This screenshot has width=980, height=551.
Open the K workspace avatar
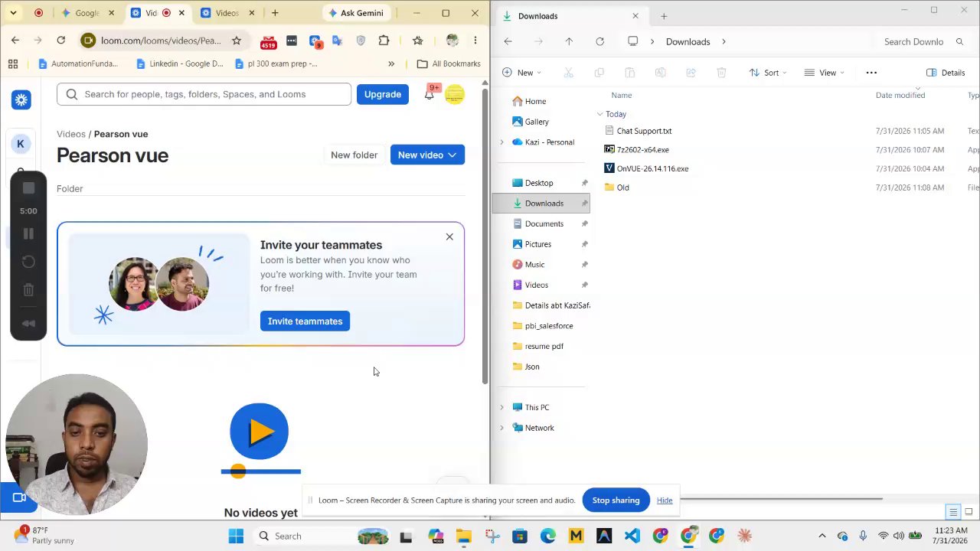21,144
